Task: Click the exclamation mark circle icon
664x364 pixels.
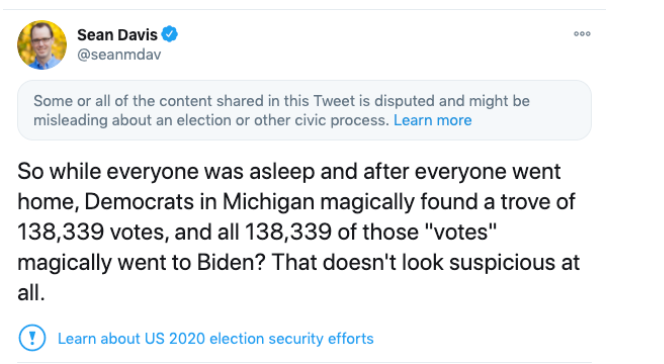Action: [x=32, y=338]
